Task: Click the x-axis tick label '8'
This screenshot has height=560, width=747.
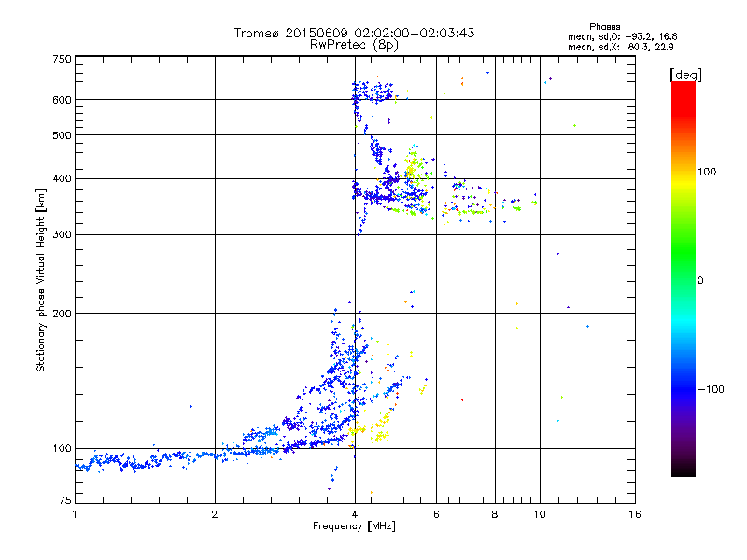Action: pyautogui.click(x=495, y=514)
